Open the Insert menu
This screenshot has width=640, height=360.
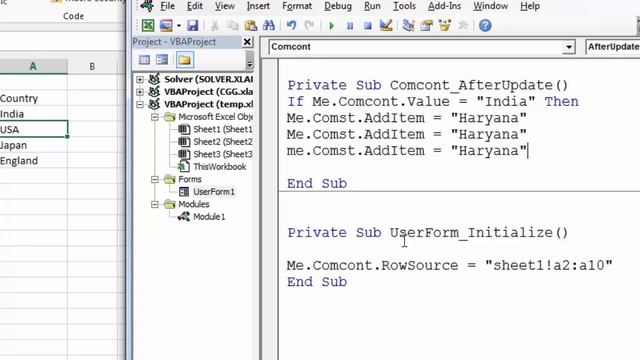(258, 6)
